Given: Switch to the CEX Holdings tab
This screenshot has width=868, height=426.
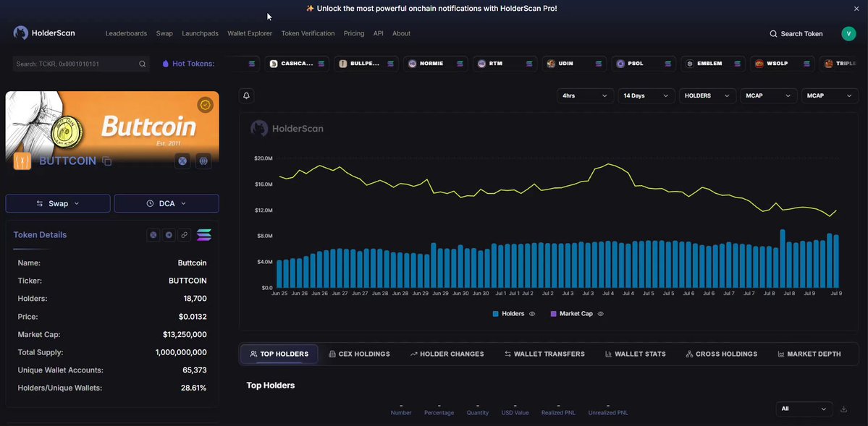Looking at the screenshot, I should [359, 354].
